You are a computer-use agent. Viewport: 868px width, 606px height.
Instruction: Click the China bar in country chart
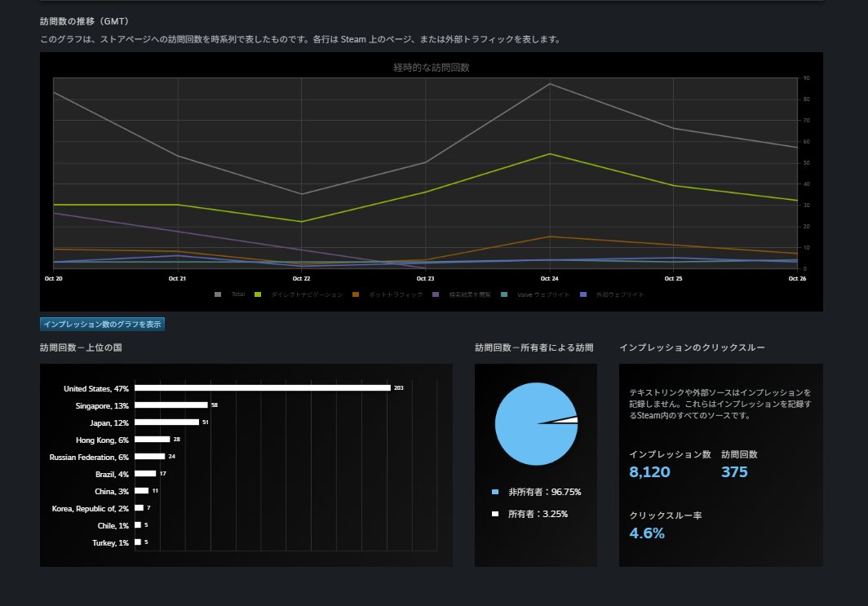142,491
